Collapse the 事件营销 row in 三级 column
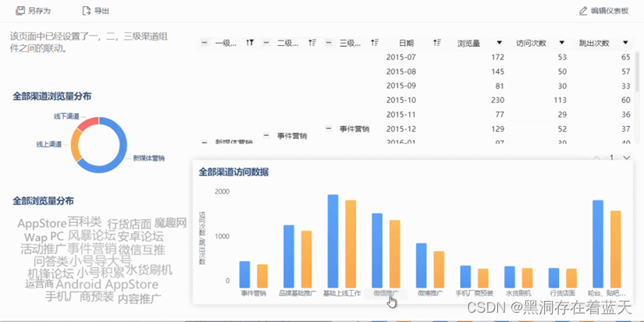644x322 pixels. pyautogui.click(x=329, y=129)
